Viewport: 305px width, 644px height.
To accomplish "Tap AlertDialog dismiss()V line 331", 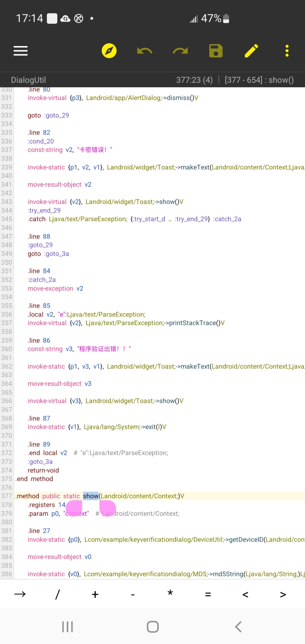I will [x=113, y=98].
